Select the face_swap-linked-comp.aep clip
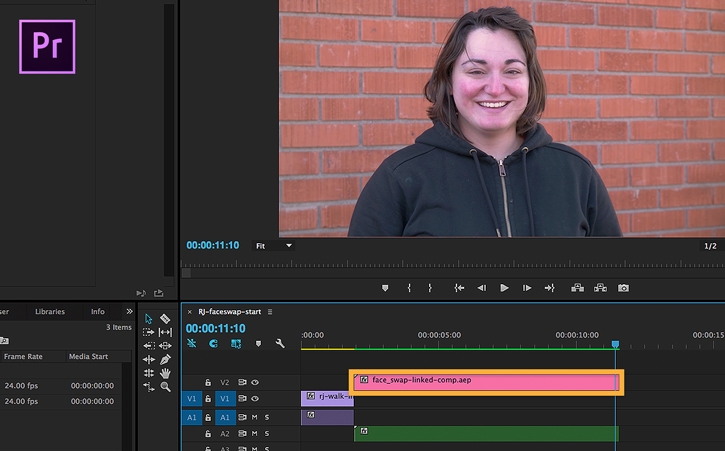Screen dimensions: 725x451 pyautogui.click(x=486, y=383)
